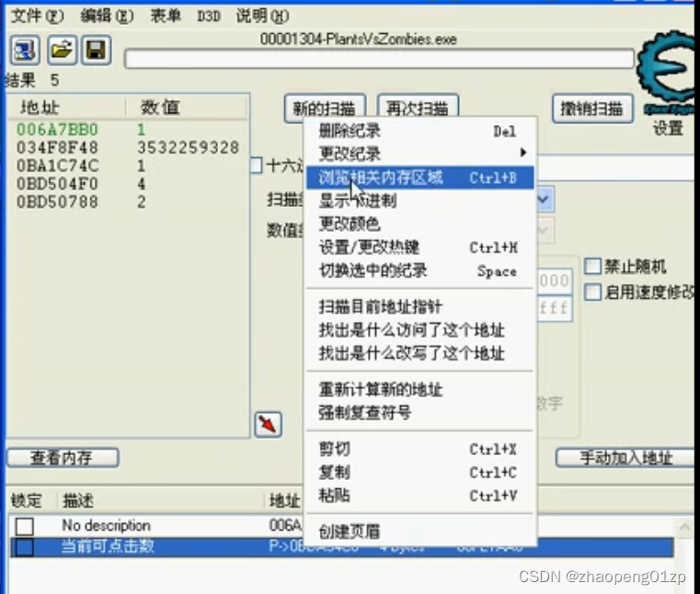Expand the 更改纪录 submenu arrow
700x594 pixels.
(x=522, y=153)
